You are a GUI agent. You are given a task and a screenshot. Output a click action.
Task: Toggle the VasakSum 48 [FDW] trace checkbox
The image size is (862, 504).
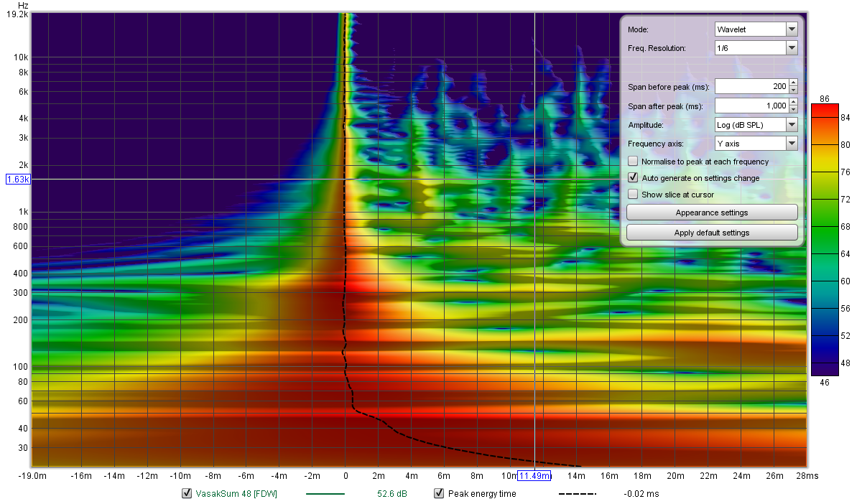point(187,493)
